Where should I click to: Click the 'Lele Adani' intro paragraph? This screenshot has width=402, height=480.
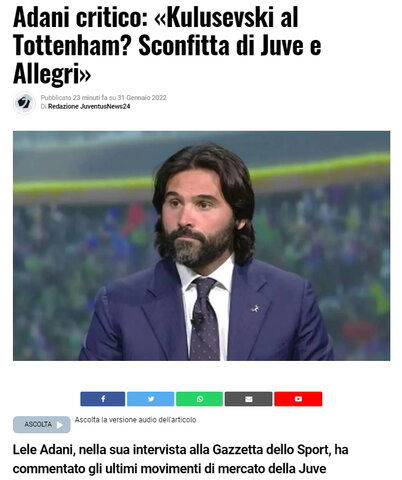(x=180, y=459)
